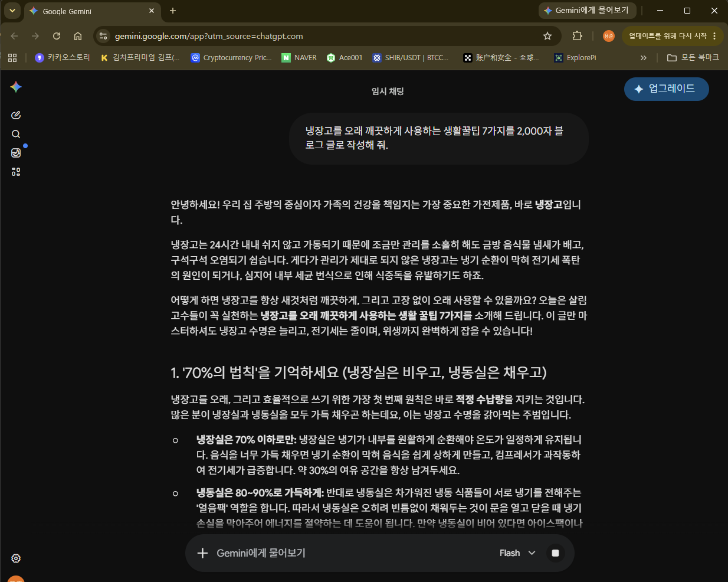This screenshot has width=728, height=582.
Task: Open the Gems grid icon in sidebar
Action: [x=16, y=172]
